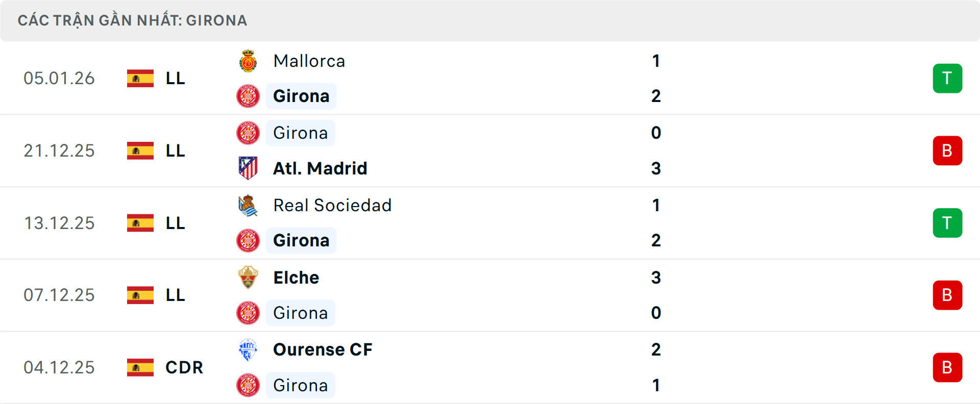
Task: Toggle the green T result badge for Mallorca match
Action: [x=948, y=78]
